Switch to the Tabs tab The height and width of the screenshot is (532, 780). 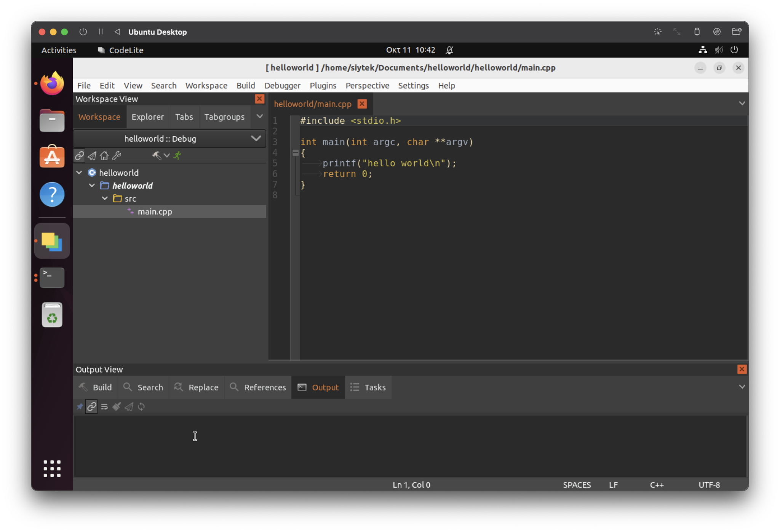[x=184, y=117]
